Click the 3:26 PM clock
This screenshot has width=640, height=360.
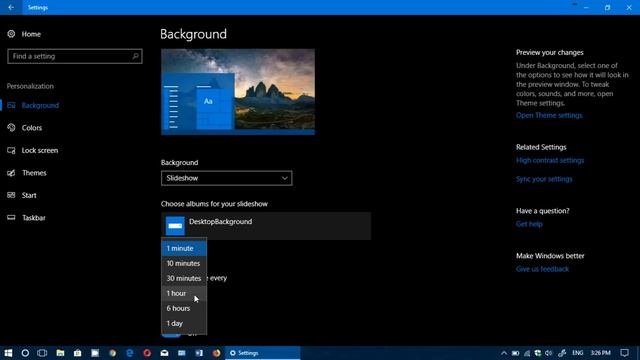pos(600,353)
